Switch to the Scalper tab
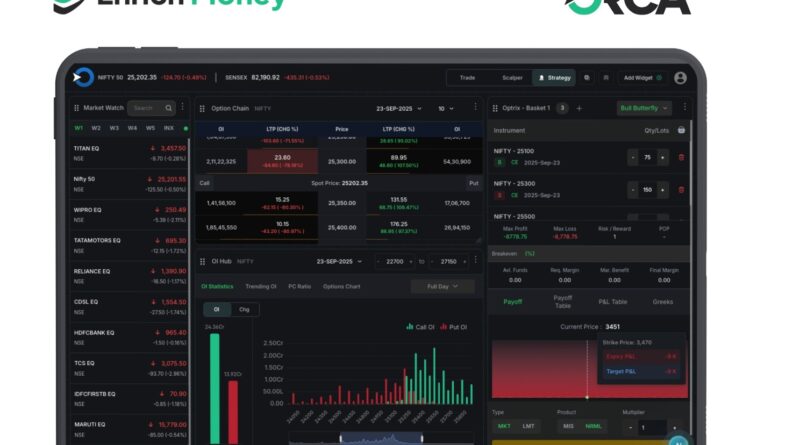 point(512,77)
